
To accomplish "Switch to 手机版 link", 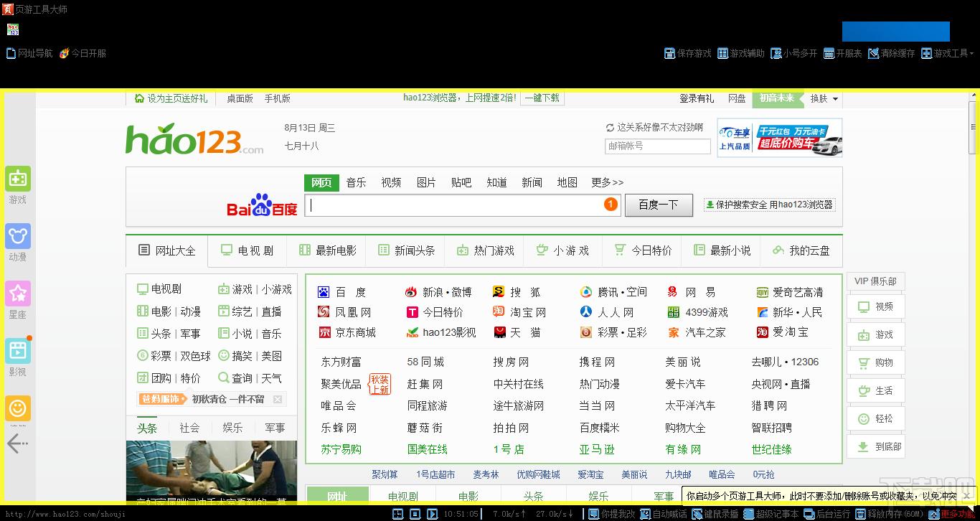I will point(278,98).
